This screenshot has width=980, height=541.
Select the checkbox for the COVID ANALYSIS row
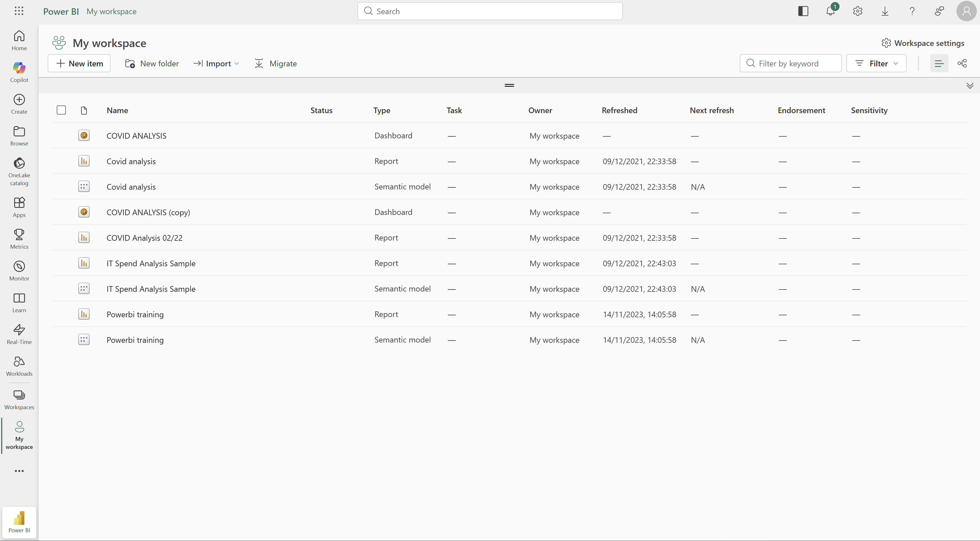(61, 135)
